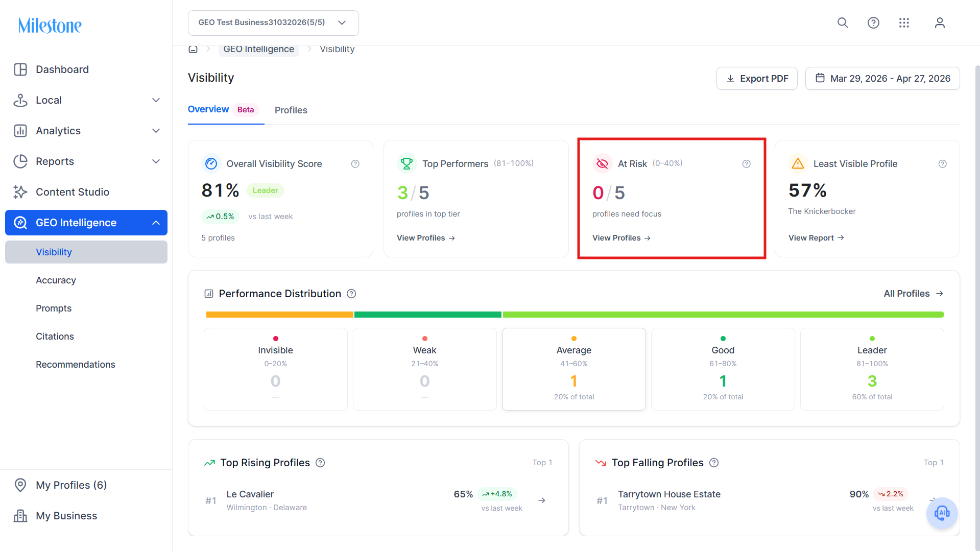Click the Least Visible warning triangle icon

[x=798, y=163]
